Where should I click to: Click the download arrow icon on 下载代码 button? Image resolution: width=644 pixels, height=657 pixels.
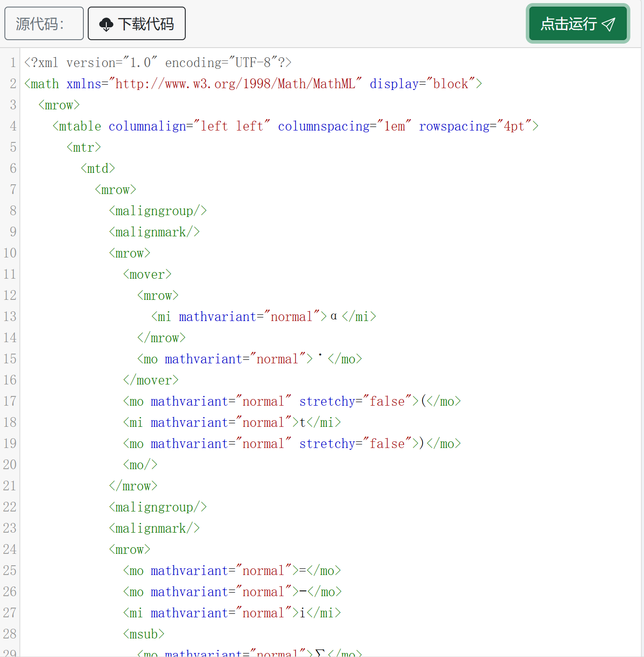pyautogui.click(x=105, y=23)
